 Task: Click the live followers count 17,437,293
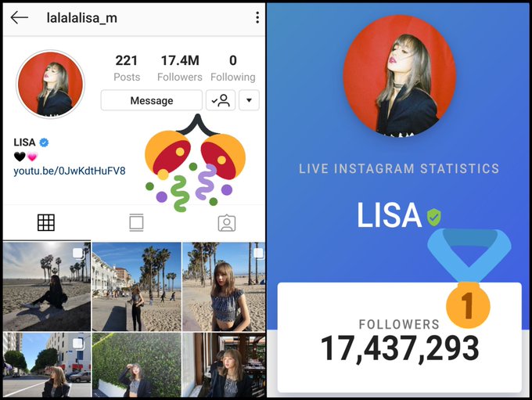[x=400, y=348]
